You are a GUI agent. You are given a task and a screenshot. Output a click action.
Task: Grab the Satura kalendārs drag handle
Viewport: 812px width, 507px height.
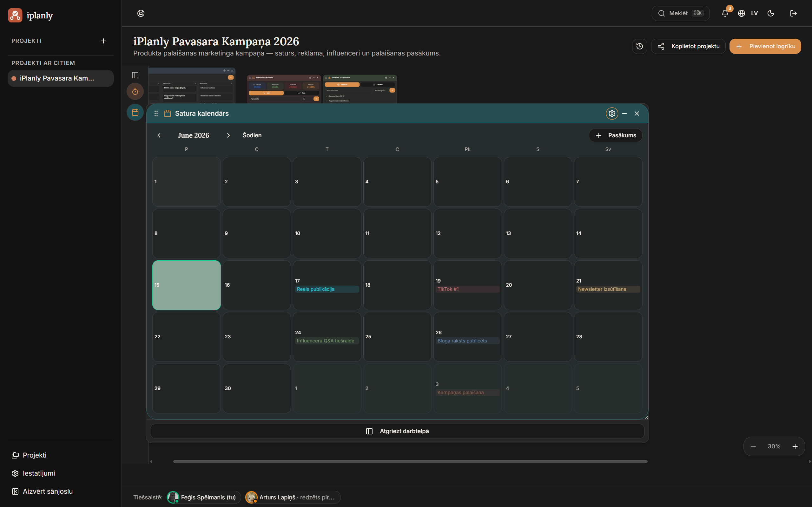pyautogui.click(x=156, y=113)
